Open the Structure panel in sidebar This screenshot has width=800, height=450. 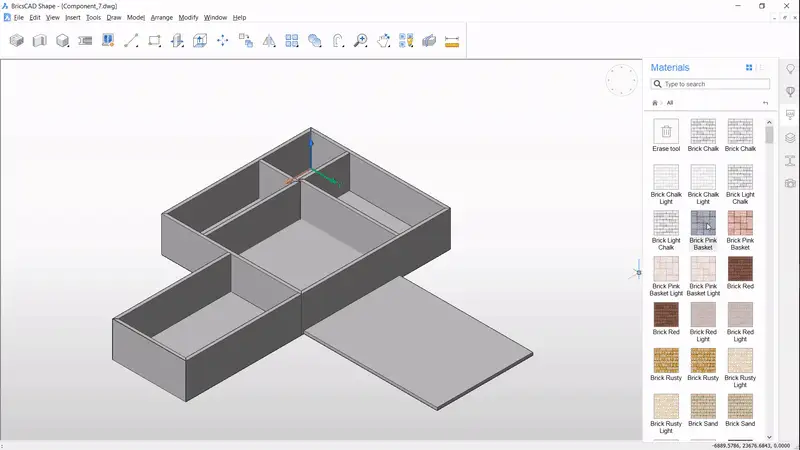790,161
